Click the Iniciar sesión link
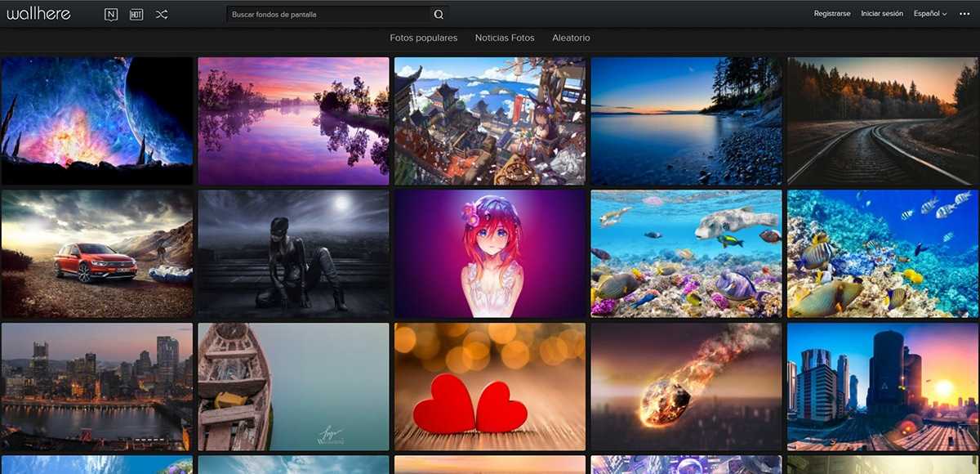980x474 pixels. click(x=882, y=14)
